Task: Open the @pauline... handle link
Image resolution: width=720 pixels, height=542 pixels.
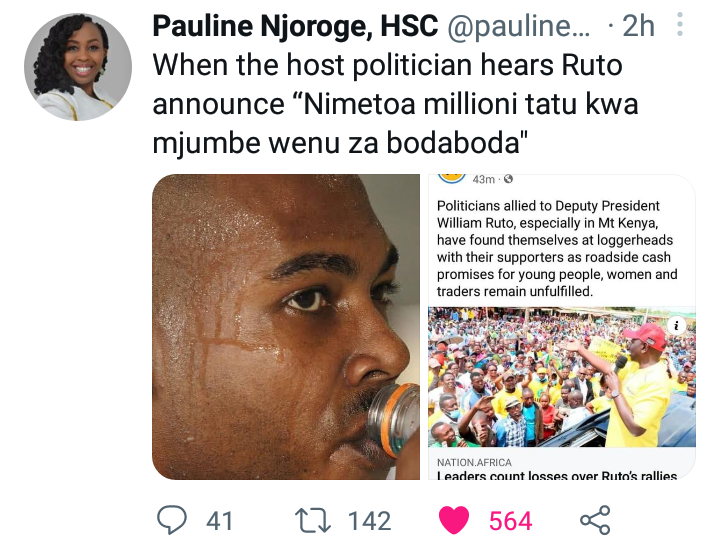Action: [x=518, y=26]
